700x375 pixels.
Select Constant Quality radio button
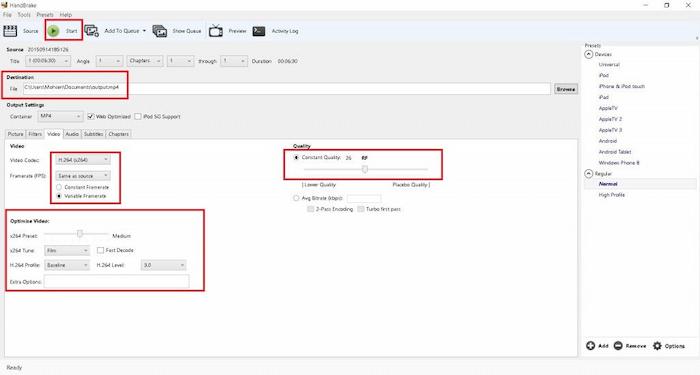point(296,158)
